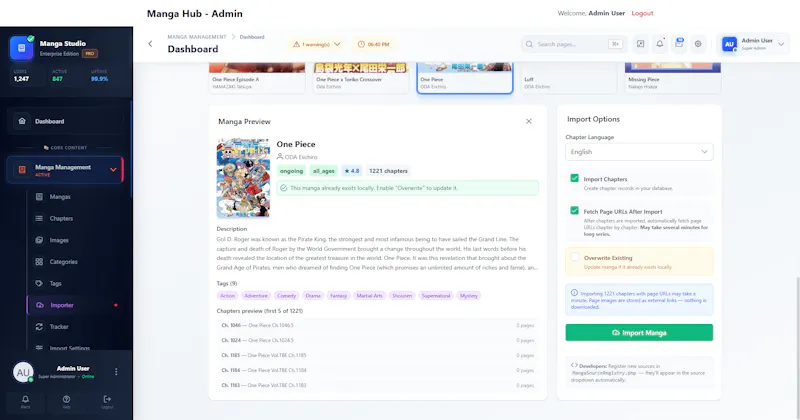Image resolution: width=800 pixels, height=420 pixels.
Task: Click the AU avatar in sidebar footer
Action: pyautogui.click(x=23, y=372)
